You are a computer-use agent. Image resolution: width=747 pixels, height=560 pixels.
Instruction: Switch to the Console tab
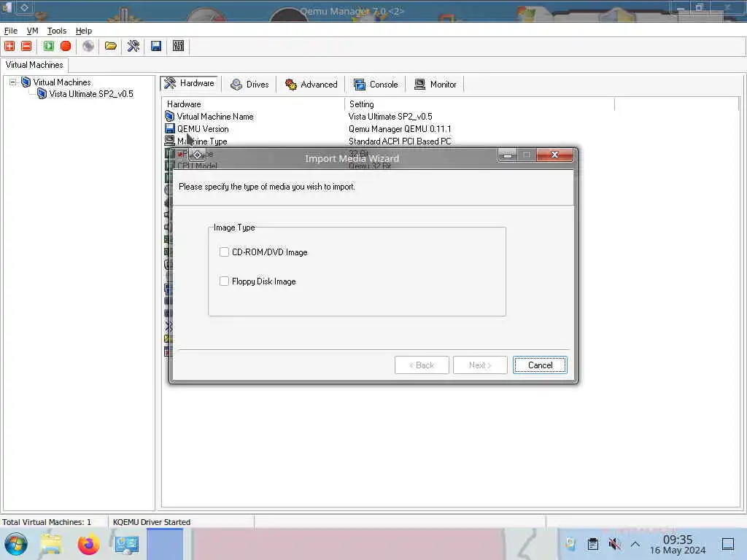pyautogui.click(x=376, y=85)
